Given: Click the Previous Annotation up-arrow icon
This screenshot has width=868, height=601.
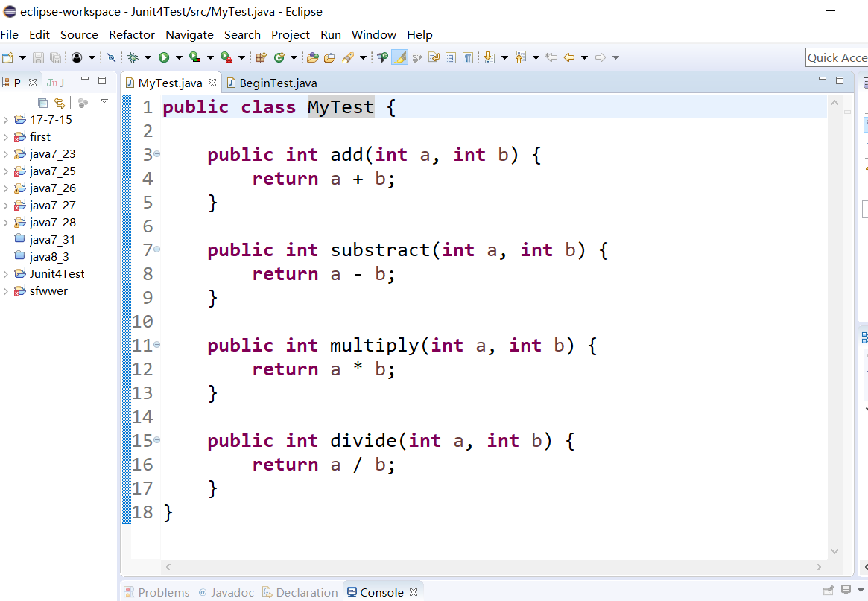Looking at the screenshot, I should [520, 57].
